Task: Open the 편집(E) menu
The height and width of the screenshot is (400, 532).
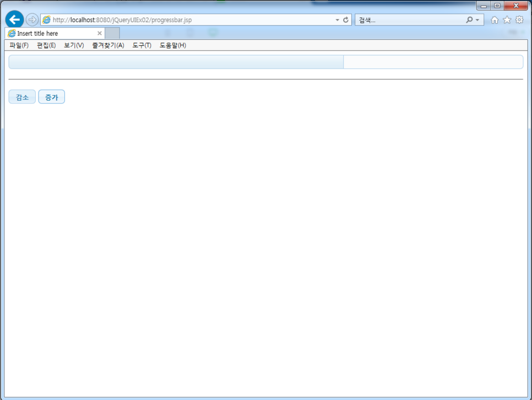Action: coord(46,46)
